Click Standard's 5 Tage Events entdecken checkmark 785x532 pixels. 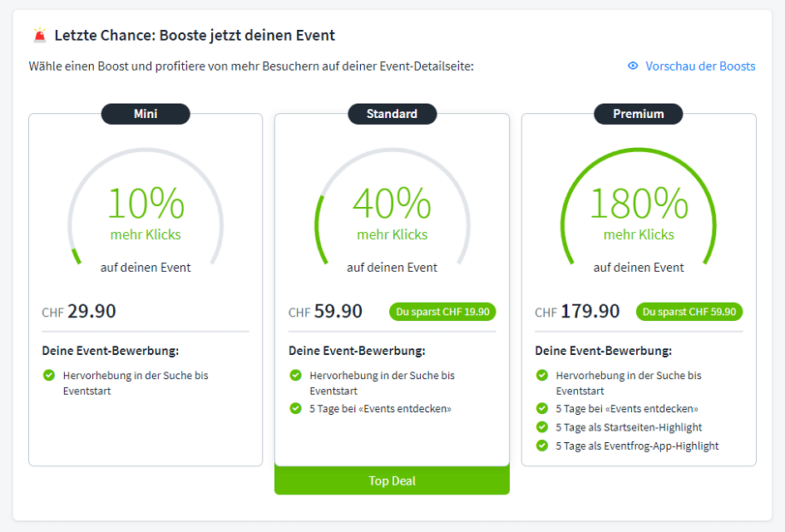point(295,408)
